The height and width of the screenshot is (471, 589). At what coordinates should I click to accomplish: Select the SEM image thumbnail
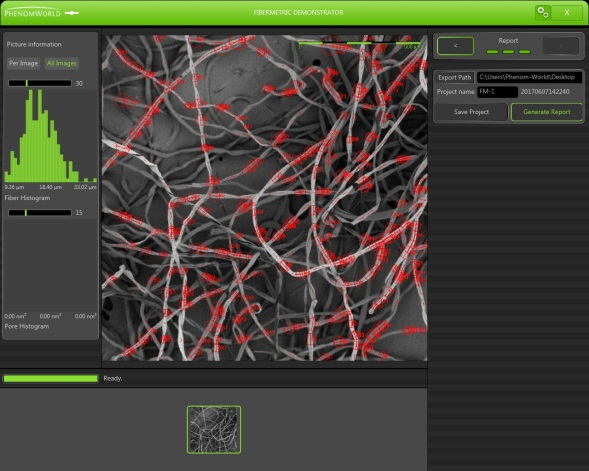click(214, 430)
